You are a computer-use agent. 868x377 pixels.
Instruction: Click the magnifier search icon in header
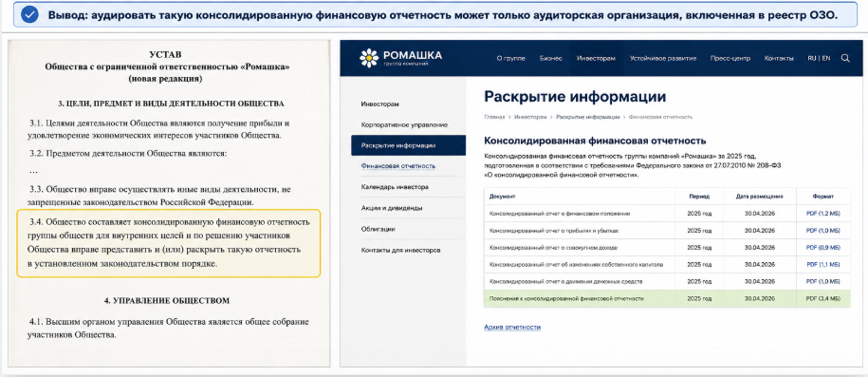844,58
